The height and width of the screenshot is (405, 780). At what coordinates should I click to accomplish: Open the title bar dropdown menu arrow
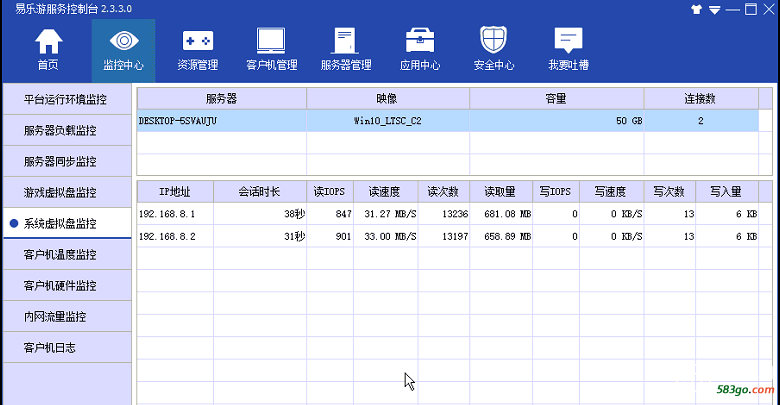click(716, 9)
